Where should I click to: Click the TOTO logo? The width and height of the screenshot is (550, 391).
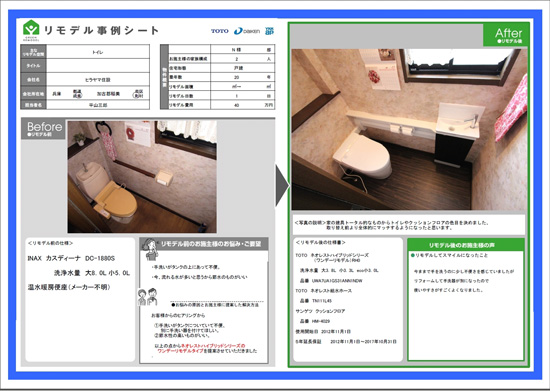[220, 31]
